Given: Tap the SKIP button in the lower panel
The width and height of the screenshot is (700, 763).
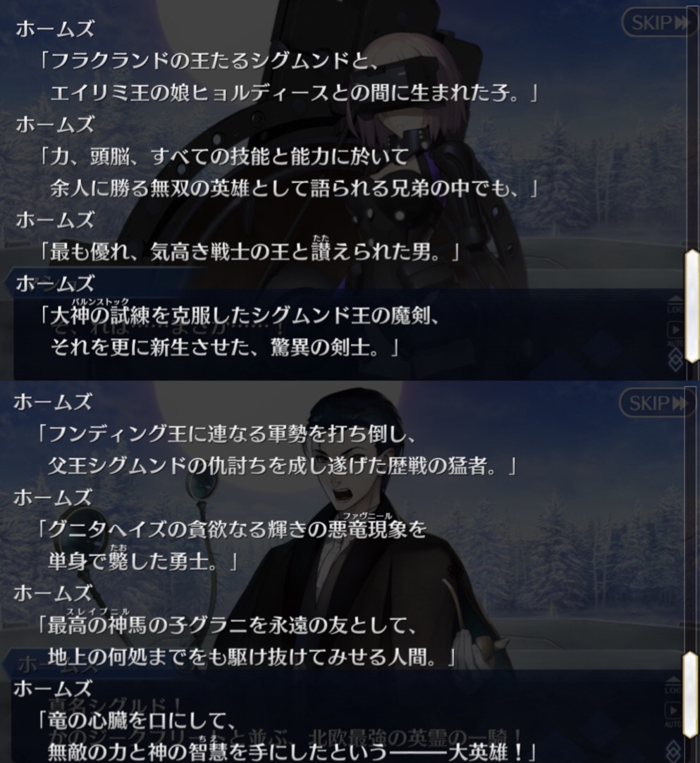Looking at the screenshot, I should 657,404.
